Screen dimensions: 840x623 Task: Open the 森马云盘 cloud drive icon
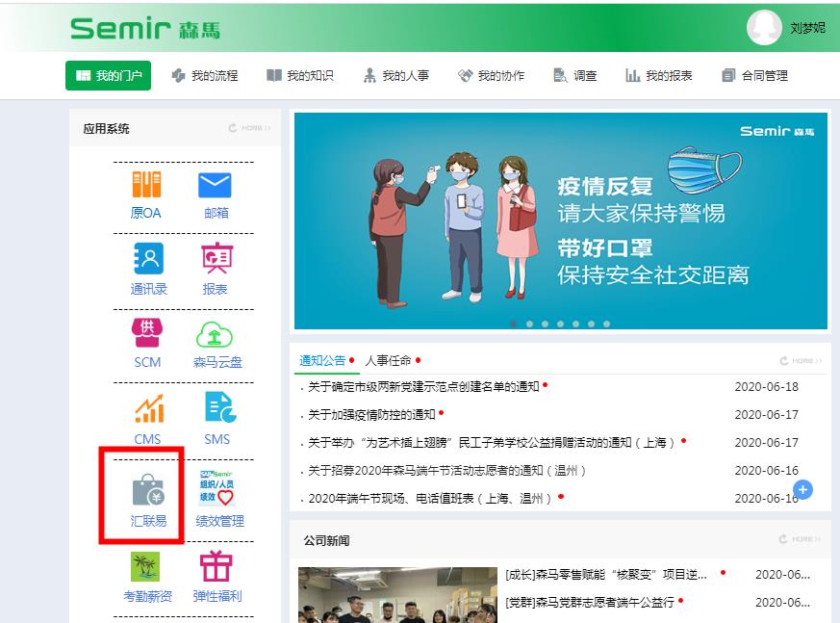pyautogui.click(x=215, y=335)
